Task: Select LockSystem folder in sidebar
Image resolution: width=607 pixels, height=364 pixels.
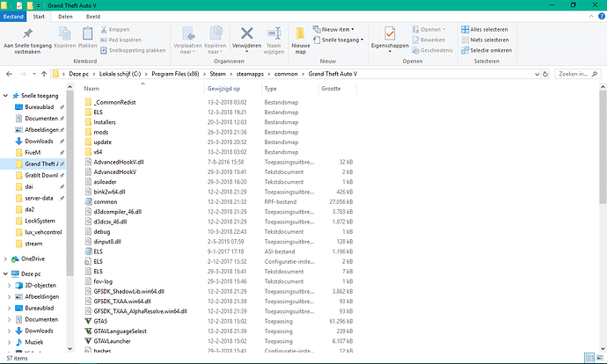Action: [x=40, y=221]
